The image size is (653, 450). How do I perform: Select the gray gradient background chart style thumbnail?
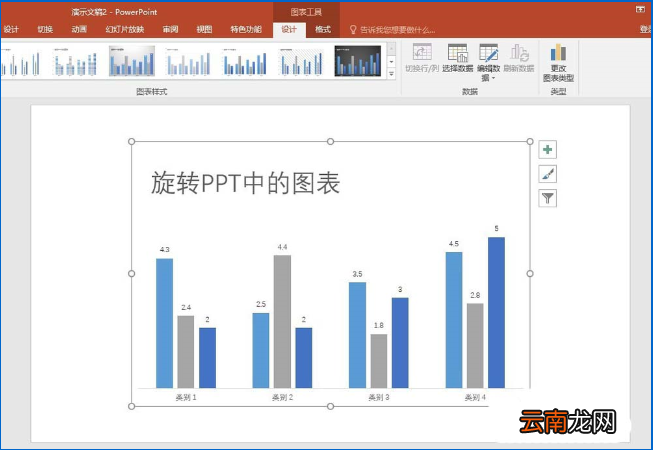click(x=132, y=61)
